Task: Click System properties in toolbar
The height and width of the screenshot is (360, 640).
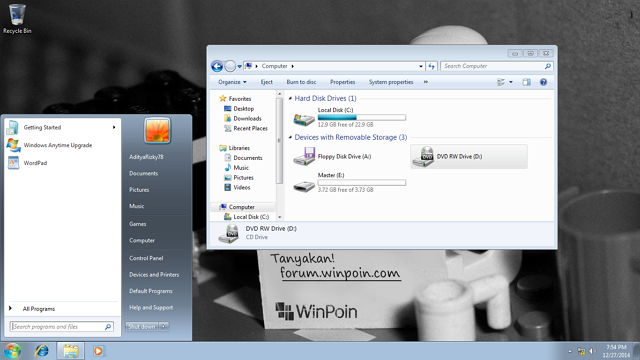Action: tap(391, 82)
